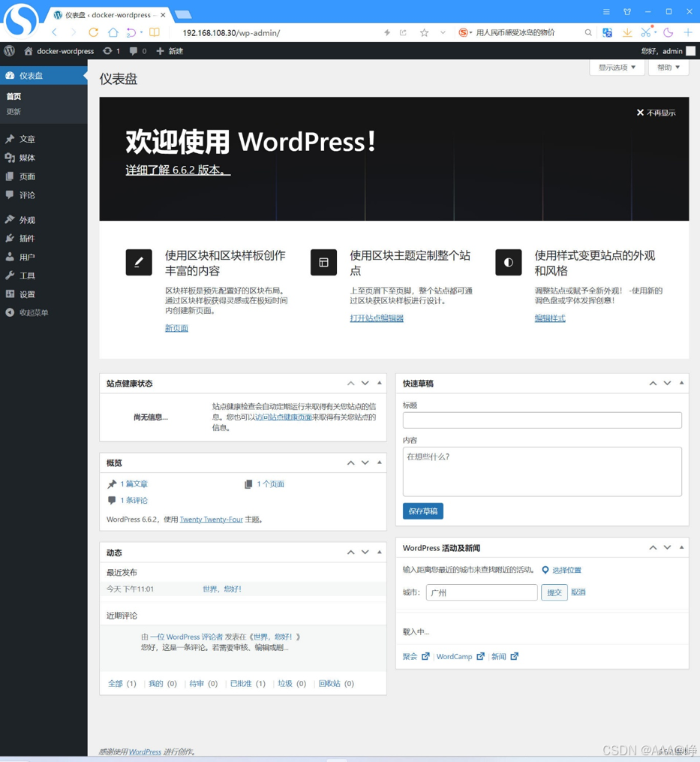Move 站点健康状态 panel down

point(365,384)
